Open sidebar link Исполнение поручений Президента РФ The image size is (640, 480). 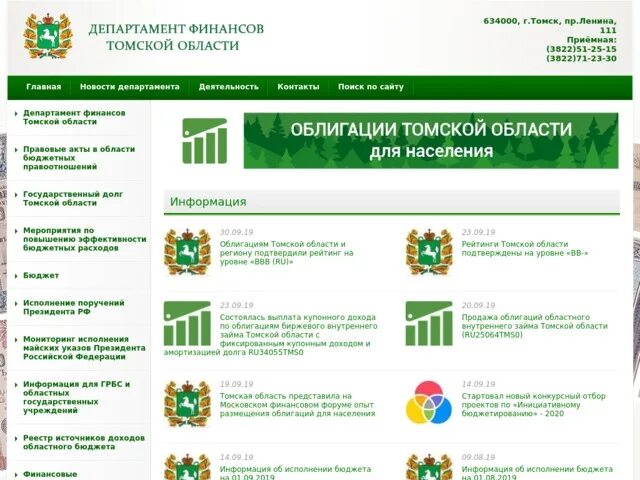(x=73, y=307)
